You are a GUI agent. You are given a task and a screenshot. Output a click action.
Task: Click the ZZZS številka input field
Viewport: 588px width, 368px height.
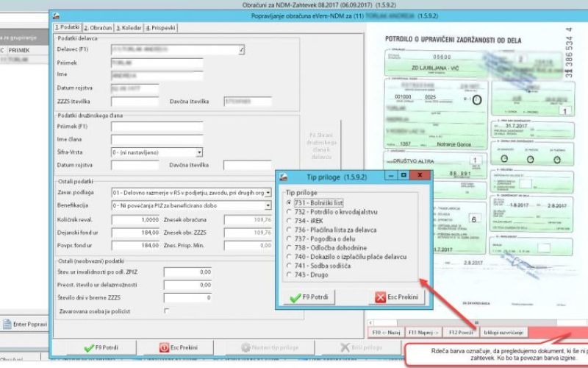pyautogui.click(x=135, y=102)
